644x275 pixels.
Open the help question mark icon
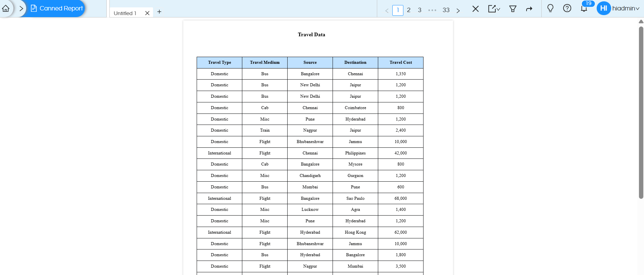567,8
